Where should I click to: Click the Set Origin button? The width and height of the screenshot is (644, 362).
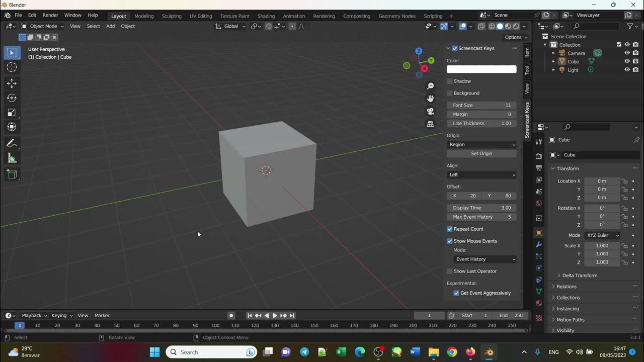[x=481, y=153]
